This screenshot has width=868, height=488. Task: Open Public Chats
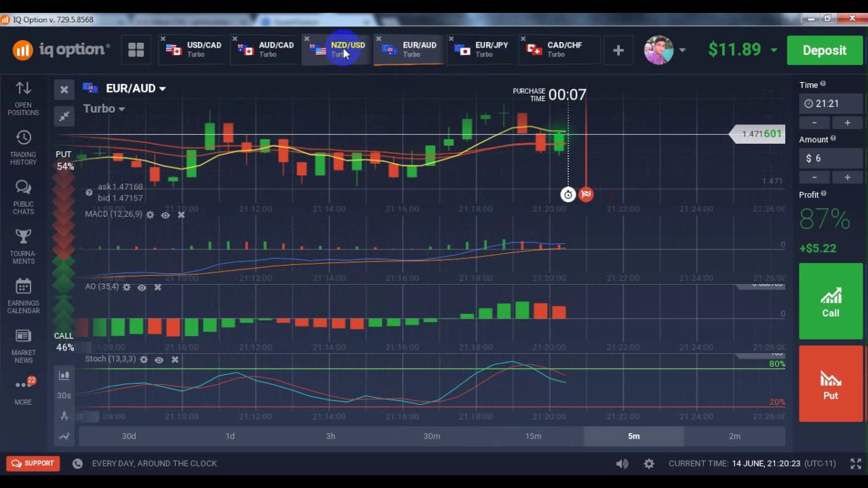pyautogui.click(x=23, y=197)
